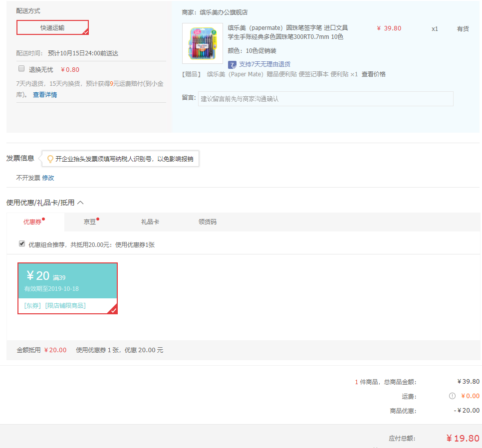Image resolution: width=482 pixels, height=448 pixels.
Task: Click the 应付总额 ¥19.80 amount
Action: tap(463, 438)
